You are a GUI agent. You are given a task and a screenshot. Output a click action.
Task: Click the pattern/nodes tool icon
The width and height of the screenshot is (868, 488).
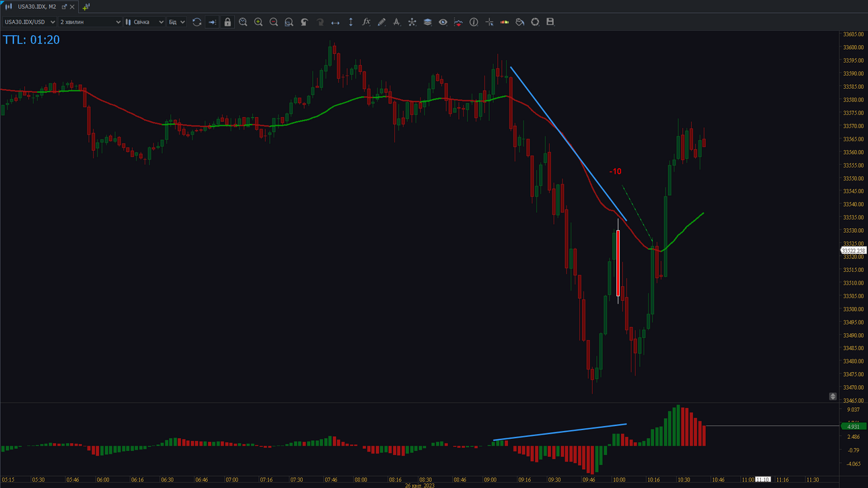pyautogui.click(x=412, y=22)
